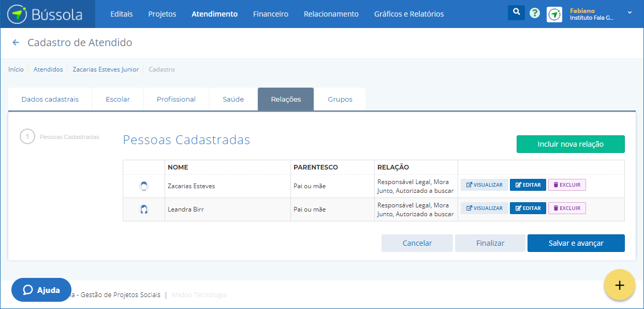Open the Projetos menu
Image resolution: width=644 pixels, height=309 pixels.
point(162,14)
